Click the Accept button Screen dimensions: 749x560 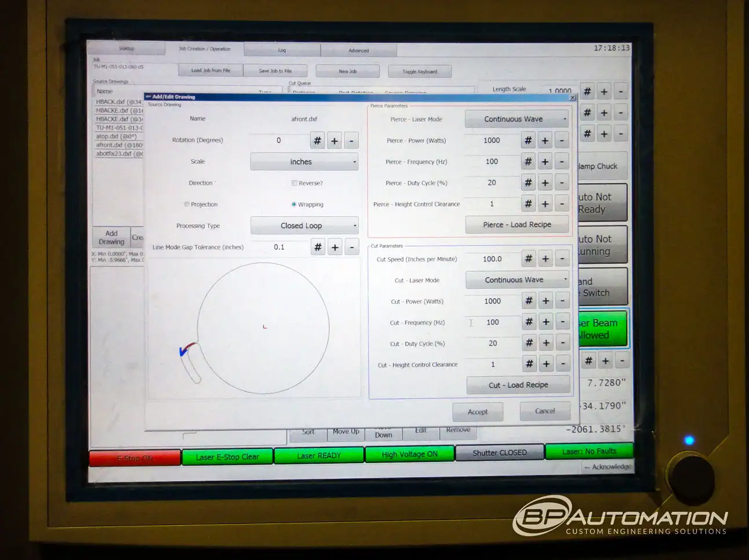point(478,412)
